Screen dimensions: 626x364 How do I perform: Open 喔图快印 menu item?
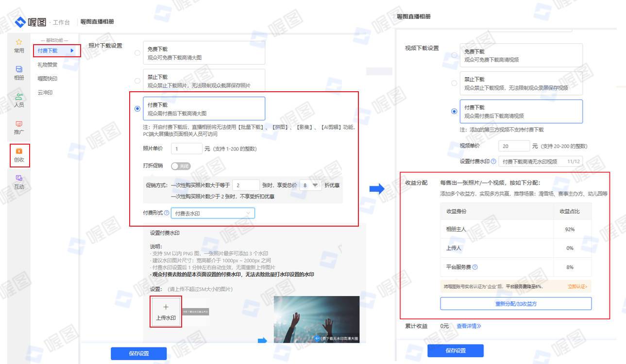(48, 79)
